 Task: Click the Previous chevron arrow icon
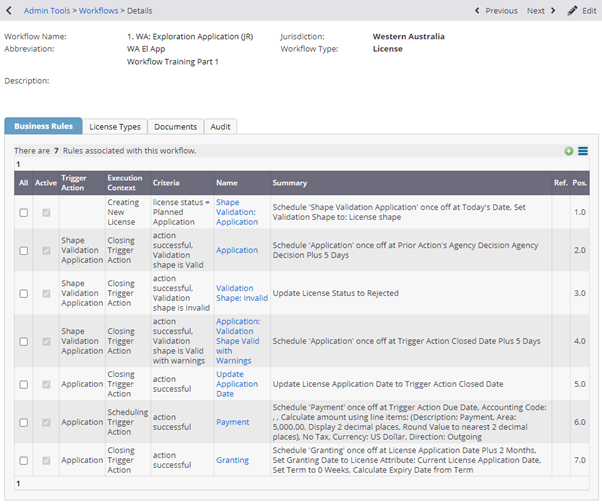tap(477, 10)
